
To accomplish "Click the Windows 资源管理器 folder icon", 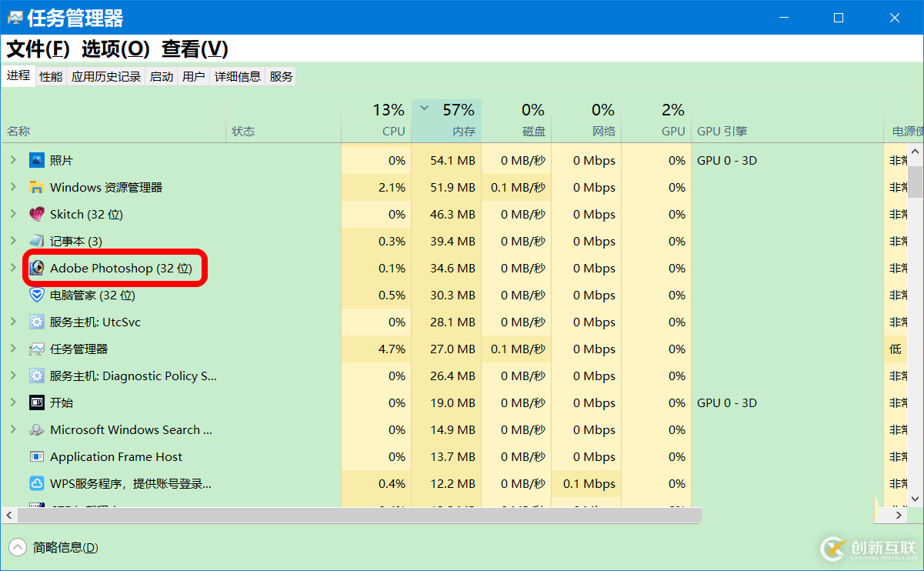I will 37,187.
